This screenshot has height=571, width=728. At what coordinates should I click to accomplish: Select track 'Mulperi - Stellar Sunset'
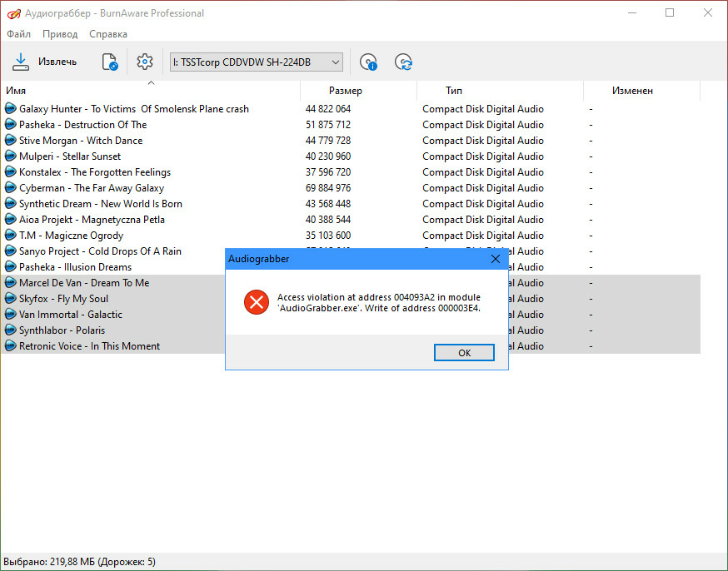point(70,156)
